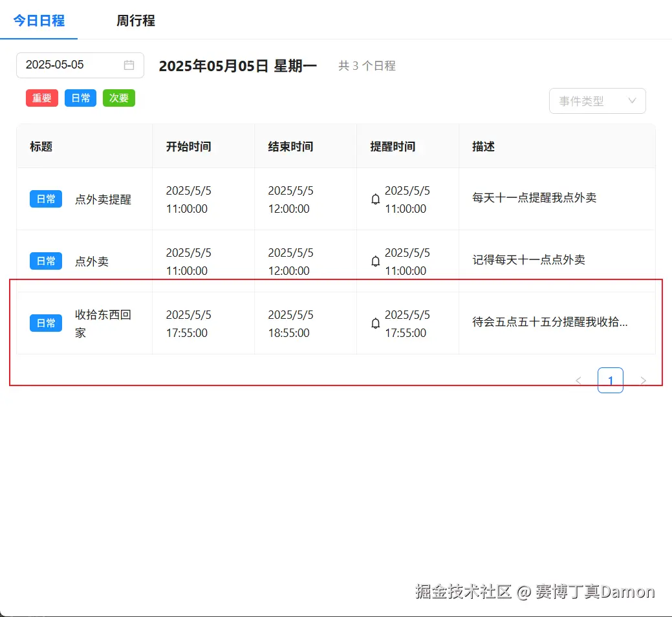Go to next page arrow
This screenshot has width=672, height=617.
click(x=643, y=380)
